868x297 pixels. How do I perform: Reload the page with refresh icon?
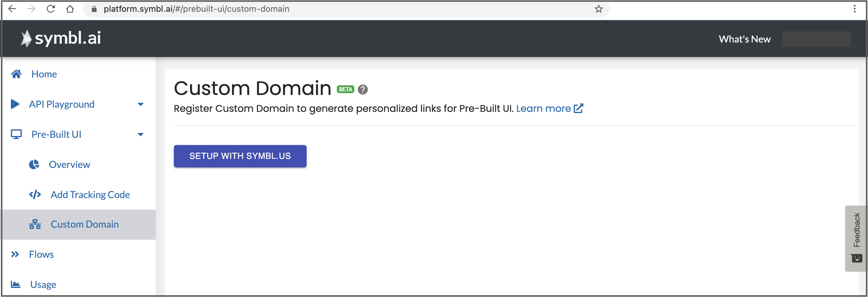pos(51,9)
